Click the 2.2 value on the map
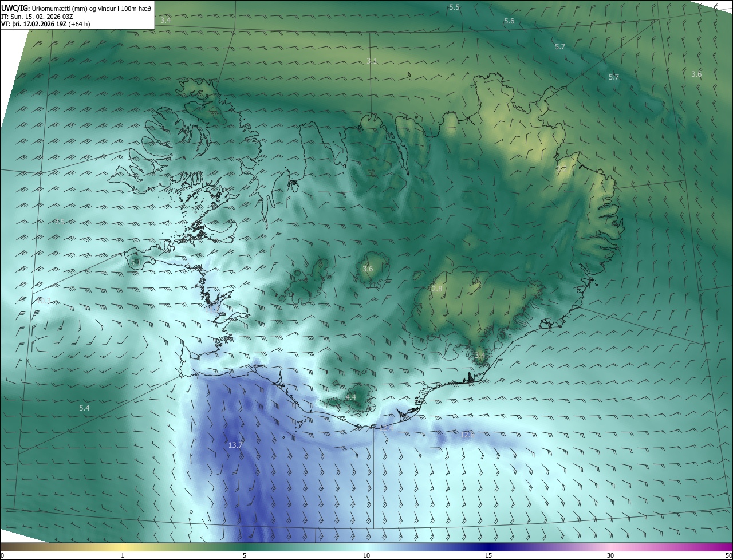The width and height of the screenshot is (733, 560). pos(561,169)
